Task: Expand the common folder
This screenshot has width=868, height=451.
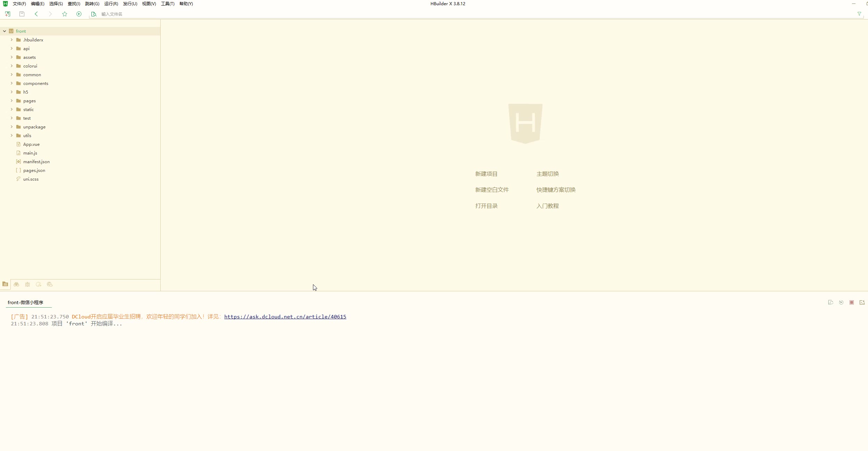Action: pyautogui.click(x=11, y=74)
